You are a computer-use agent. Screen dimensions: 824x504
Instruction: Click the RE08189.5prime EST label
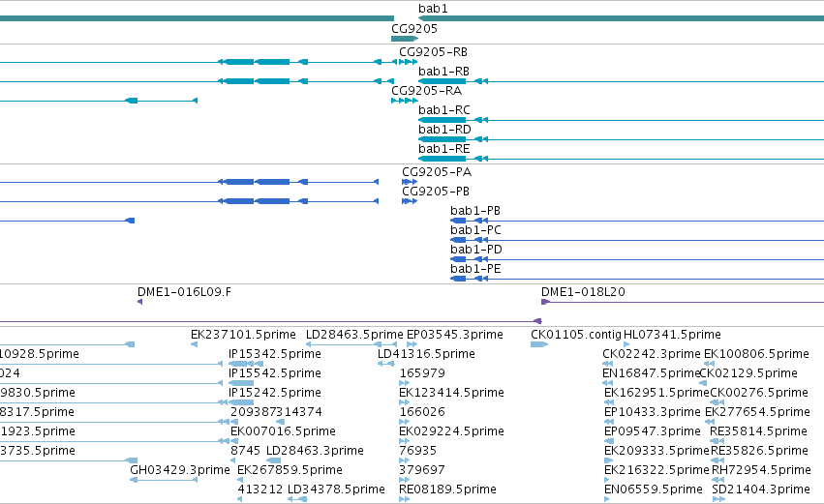(x=447, y=489)
